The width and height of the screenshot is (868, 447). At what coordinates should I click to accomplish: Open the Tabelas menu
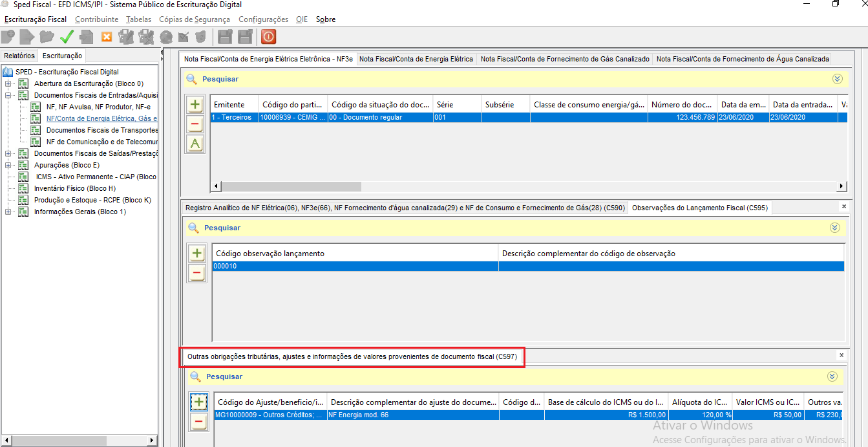pyautogui.click(x=138, y=19)
